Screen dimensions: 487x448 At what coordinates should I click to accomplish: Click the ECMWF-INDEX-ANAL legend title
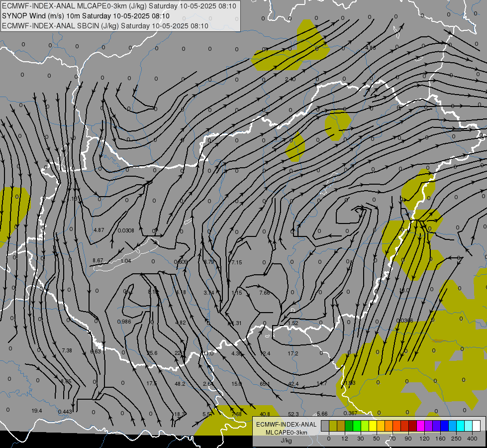point(286,425)
